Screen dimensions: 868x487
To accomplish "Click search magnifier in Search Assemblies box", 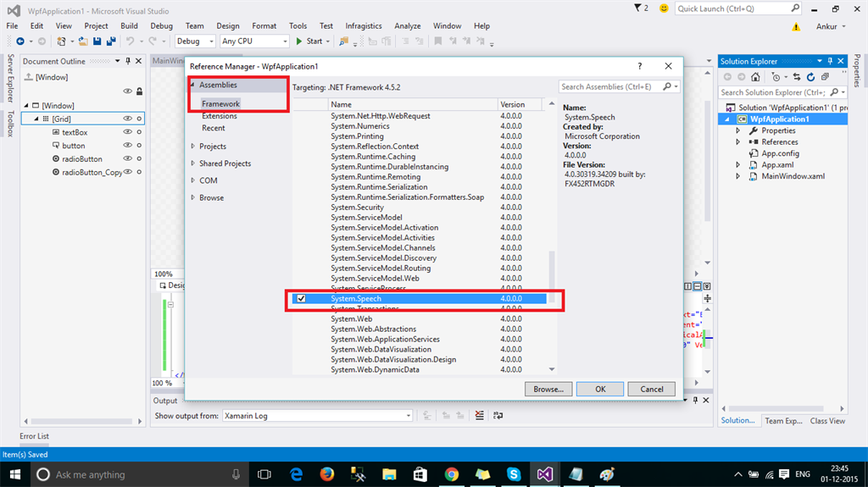I will pyautogui.click(x=667, y=86).
